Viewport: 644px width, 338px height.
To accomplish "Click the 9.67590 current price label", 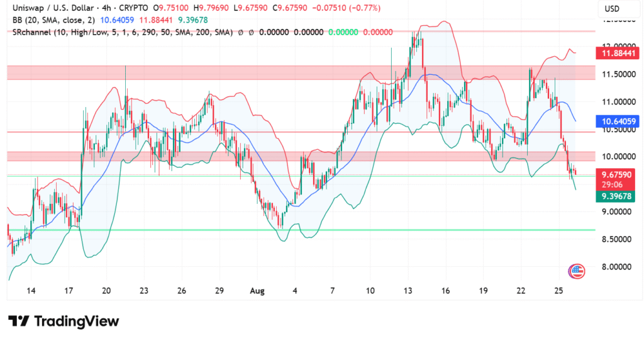I will (615, 175).
